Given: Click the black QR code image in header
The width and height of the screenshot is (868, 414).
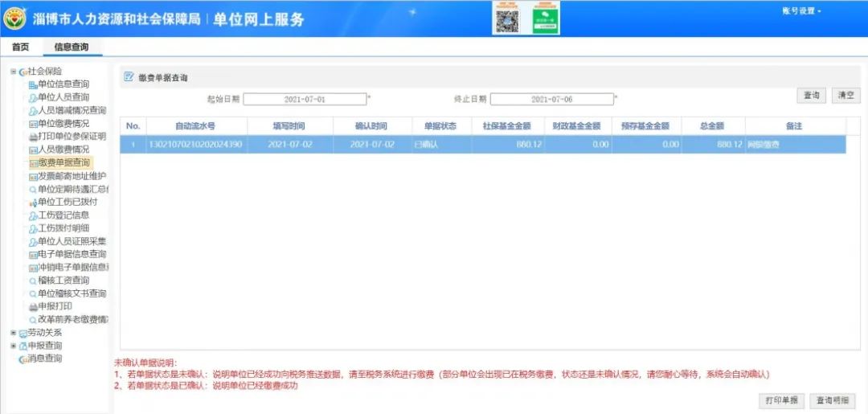Looking at the screenshot, I should click(x=507, y=21).
